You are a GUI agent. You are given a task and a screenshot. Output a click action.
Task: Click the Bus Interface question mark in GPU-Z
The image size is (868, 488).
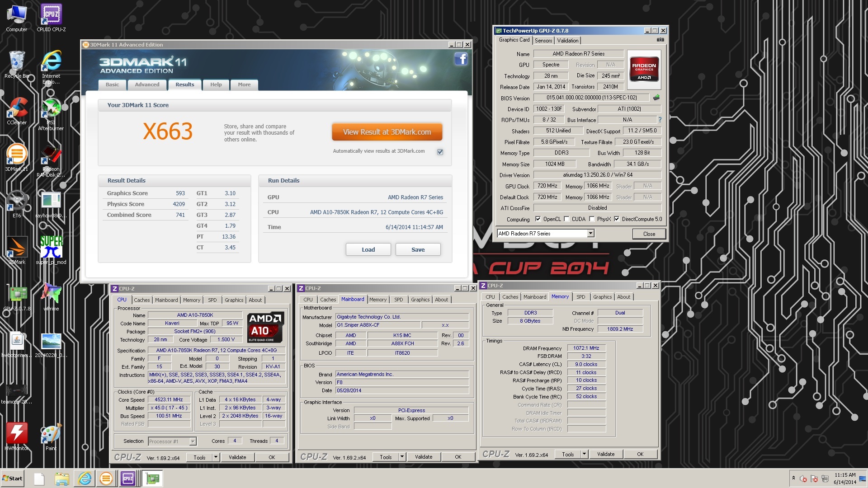pos(660,120)
